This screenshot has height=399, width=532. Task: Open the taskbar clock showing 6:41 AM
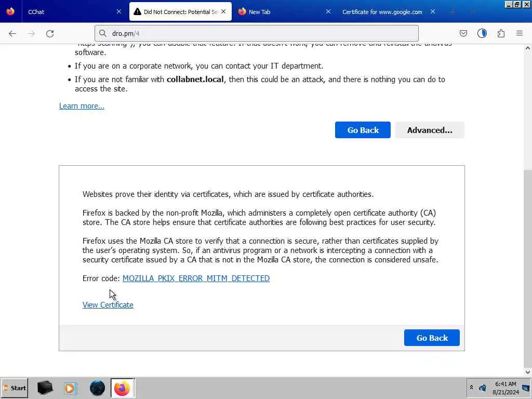click(x=506, y=388)
